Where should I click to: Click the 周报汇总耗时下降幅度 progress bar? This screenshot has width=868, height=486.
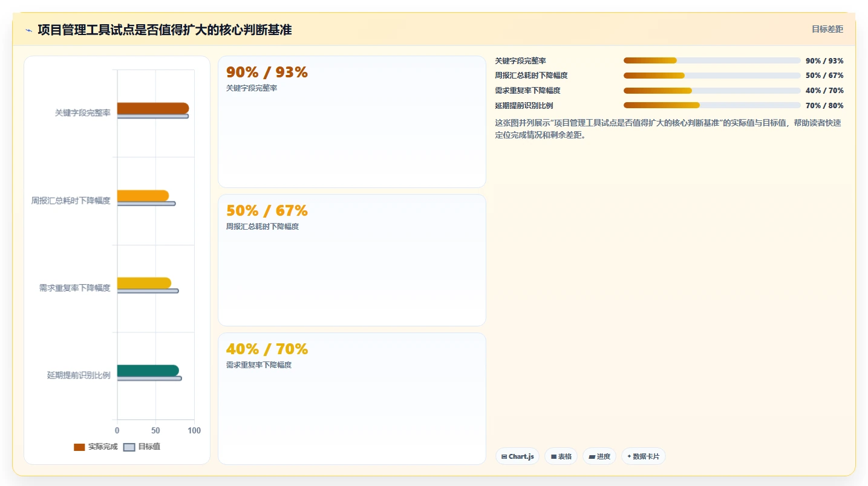[712, 76]
